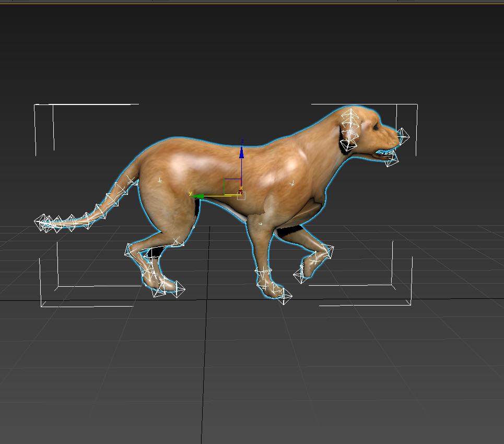
Task: Click the bottom-right selection bracket corner
Action: coord(411,304)
